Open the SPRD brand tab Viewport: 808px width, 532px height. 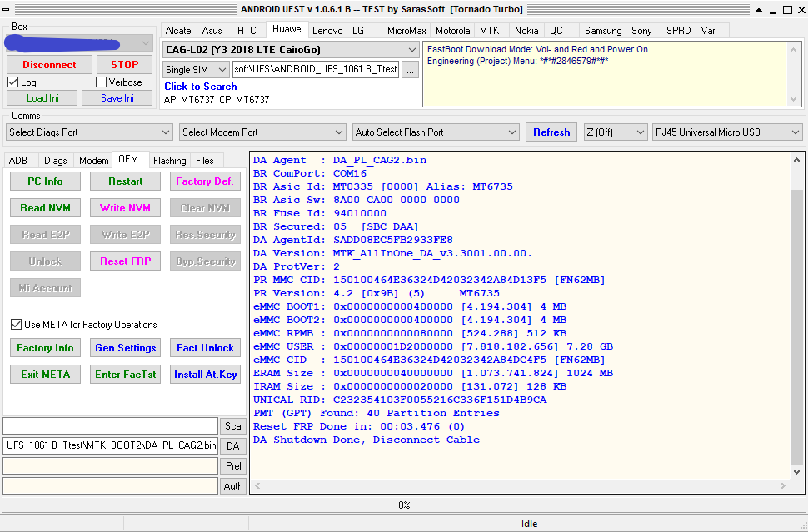(x=678, y=31)
